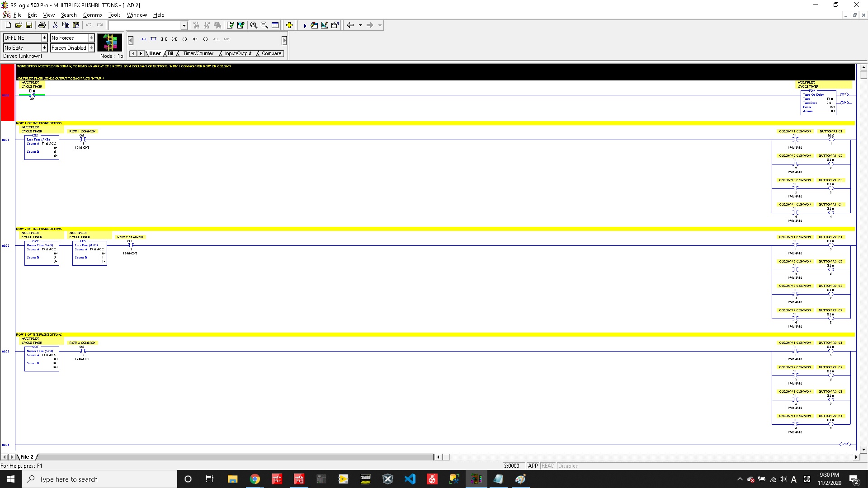Click vertical scrollbar down arrow
868x488 pixels.
tap(863, 450)
